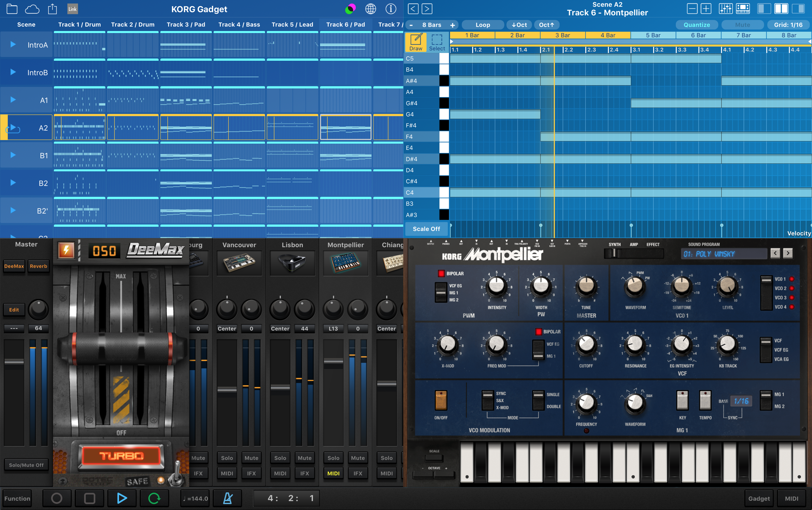Screen dimensions: 812x510
Task: Toggle MG 1 KEY sync switch
Action: point(682,401)
